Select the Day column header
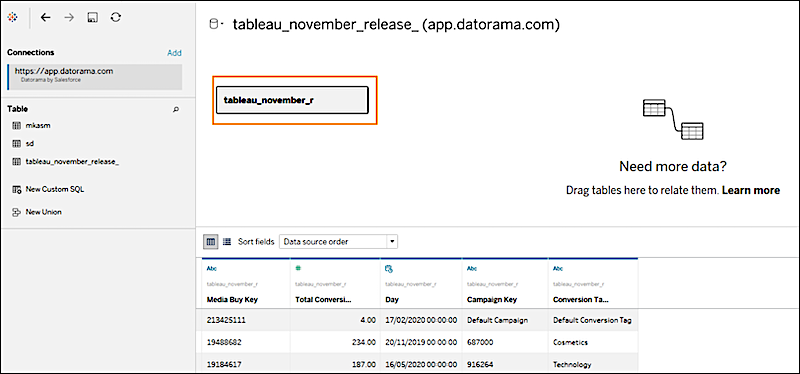 coord(392,300)
